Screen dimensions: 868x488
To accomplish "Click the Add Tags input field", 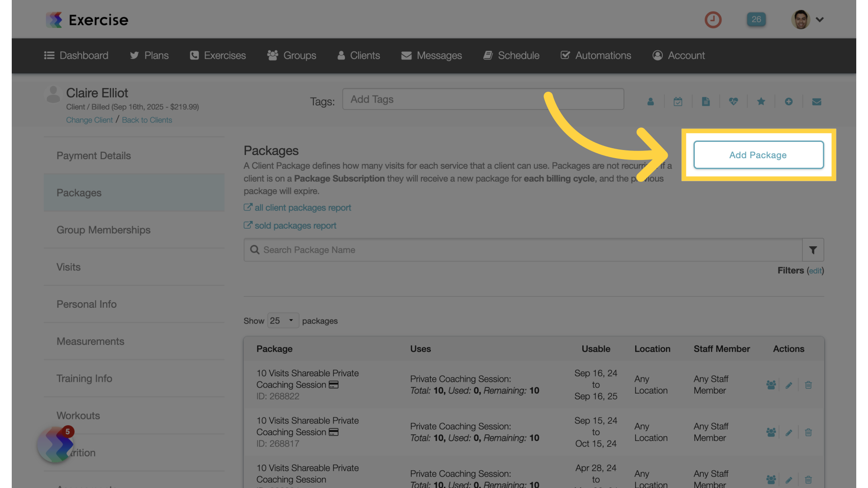I will 483,99.
